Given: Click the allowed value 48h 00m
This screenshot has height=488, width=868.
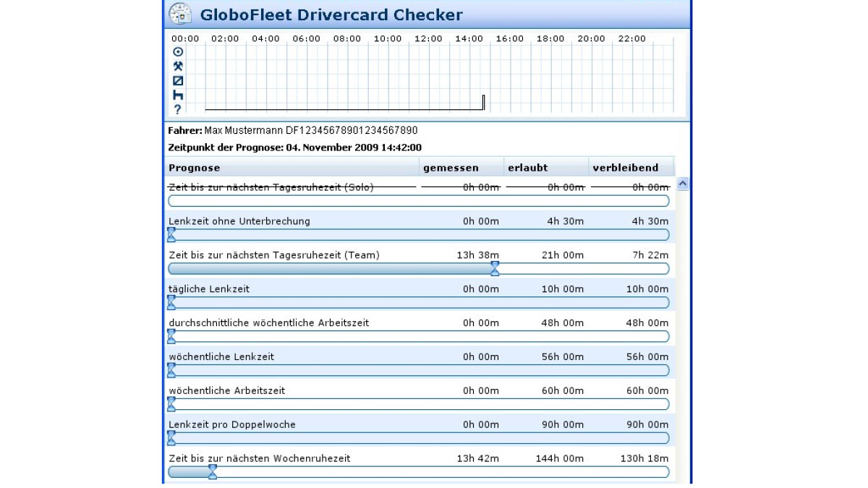Looking at the screenshot, I should pos(563,323).
